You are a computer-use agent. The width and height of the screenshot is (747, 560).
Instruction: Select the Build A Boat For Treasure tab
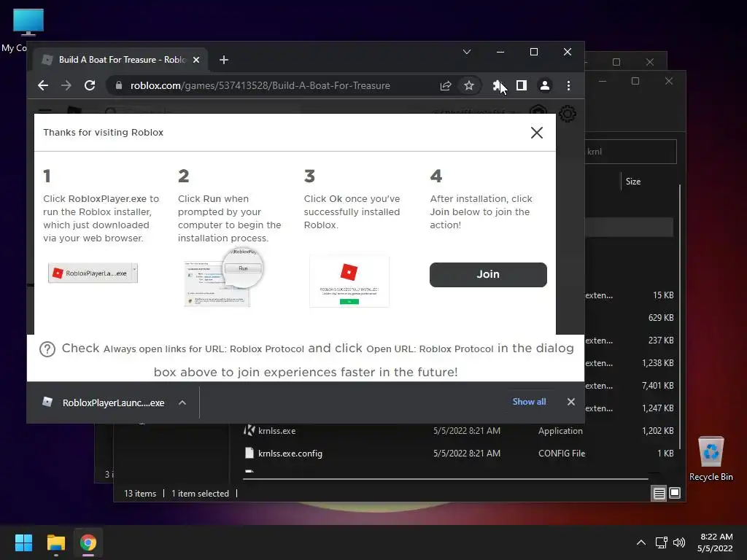pyautogui.click(x=120, y=60)
